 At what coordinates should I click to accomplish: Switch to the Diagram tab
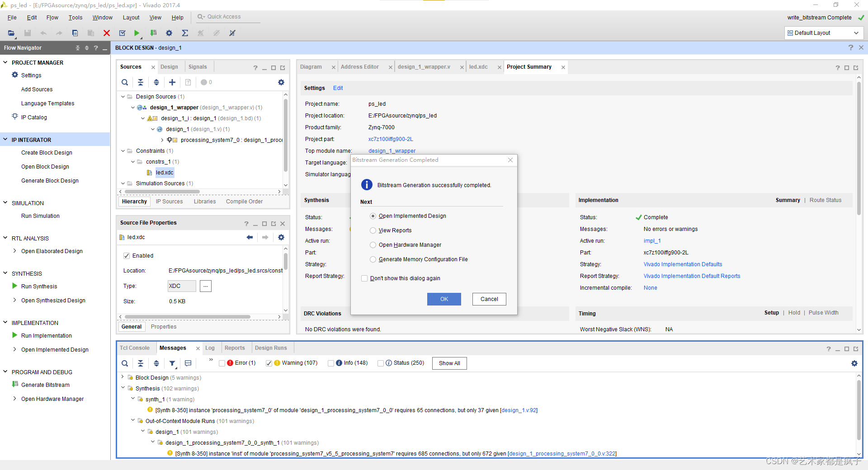311,67
